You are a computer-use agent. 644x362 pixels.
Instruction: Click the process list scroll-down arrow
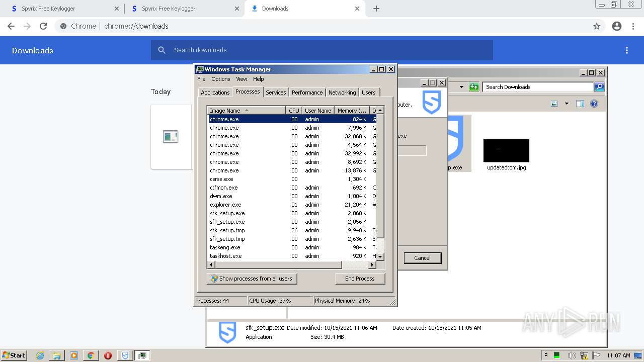[x=380, y=256]
